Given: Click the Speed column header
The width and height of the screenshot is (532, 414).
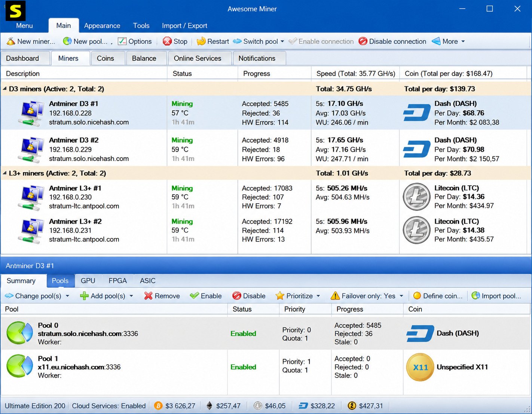Looking at the screenshot, I should click(x=355, y=73).
